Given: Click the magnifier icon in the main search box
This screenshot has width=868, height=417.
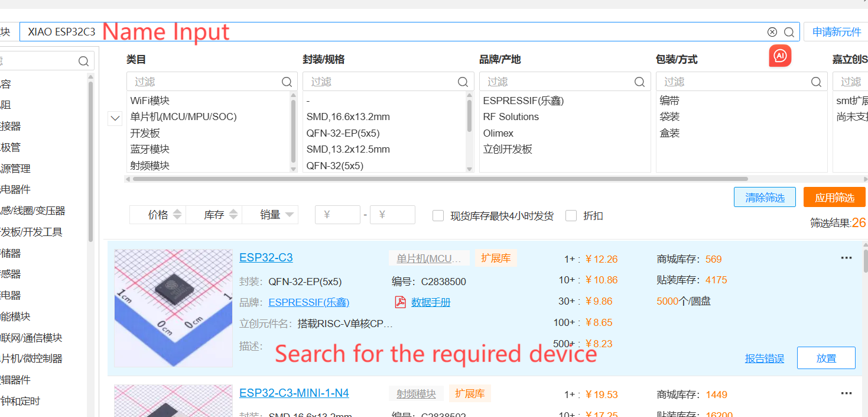Looking at the screenshot, I should (789, 32).
